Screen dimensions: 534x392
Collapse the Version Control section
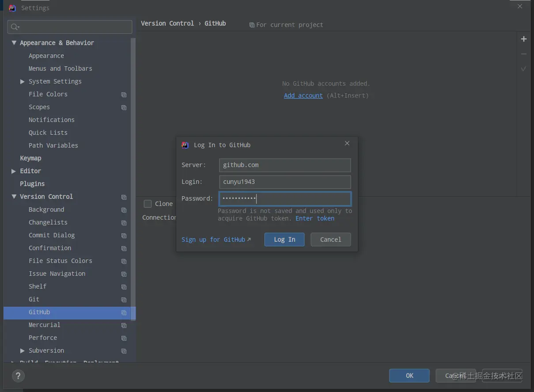click(x=14, y=197)
